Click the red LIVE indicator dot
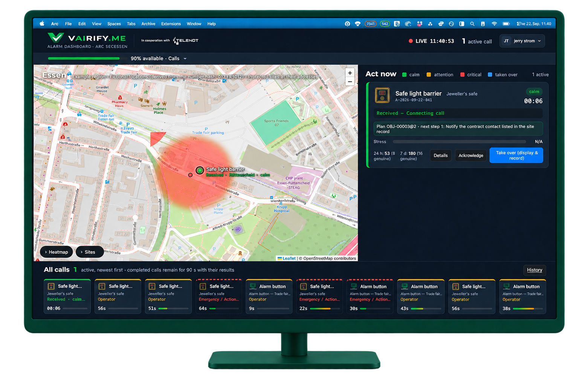Viewport: 588px width, 379px height. point(411,41)
